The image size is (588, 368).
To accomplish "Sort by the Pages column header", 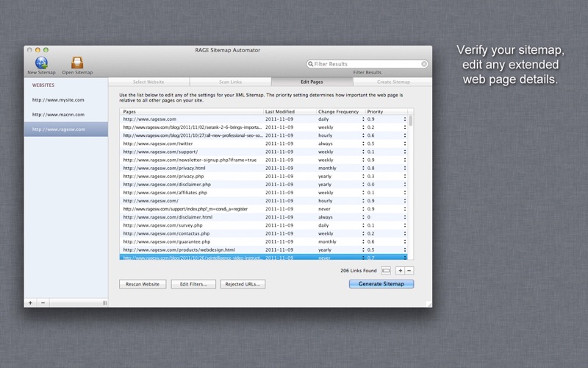I will click(x=192, y=112).
